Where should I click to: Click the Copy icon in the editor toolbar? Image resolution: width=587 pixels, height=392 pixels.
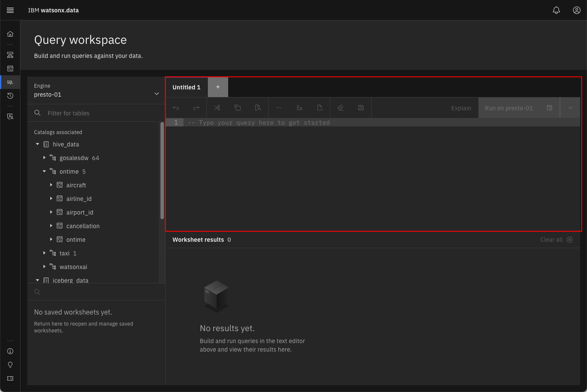238,108
